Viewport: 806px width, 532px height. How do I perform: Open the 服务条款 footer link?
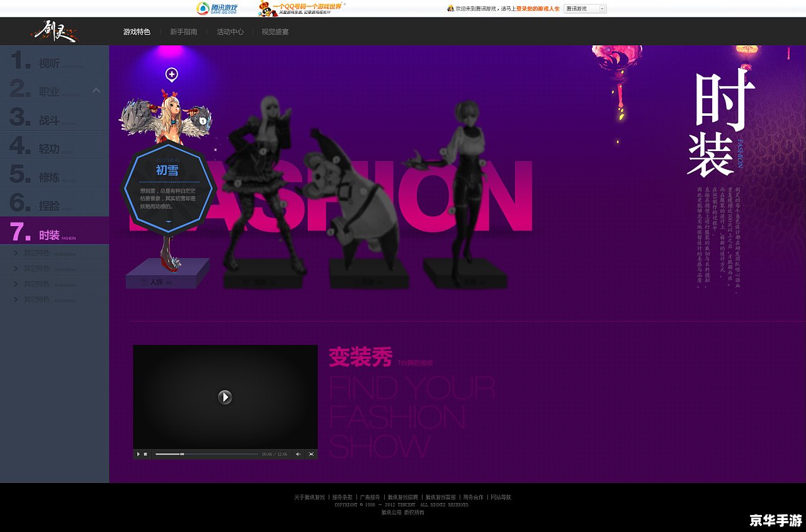point(343,497)
